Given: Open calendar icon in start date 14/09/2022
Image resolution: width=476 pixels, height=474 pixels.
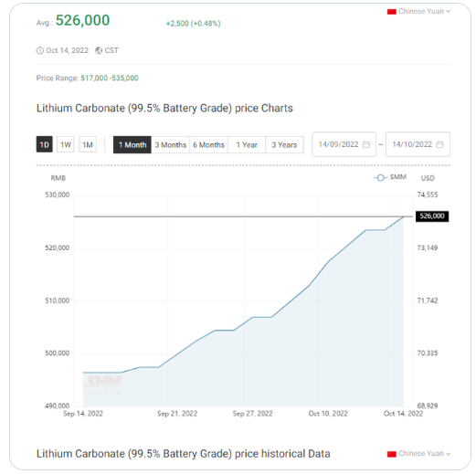Looking at the screenshot, I should click(x=366, y=144).
